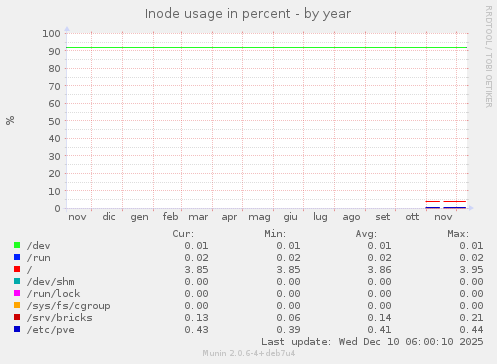
Task: Click the 3.86 Avg value for root
Action: [x=379, y=270]
